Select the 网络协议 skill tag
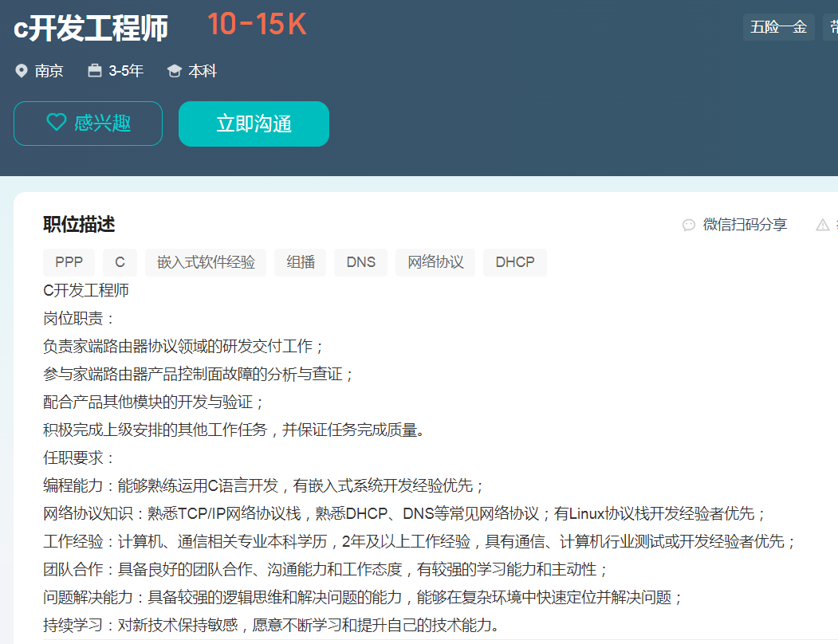Screen dimensions: 838x644 coord(435,262)
